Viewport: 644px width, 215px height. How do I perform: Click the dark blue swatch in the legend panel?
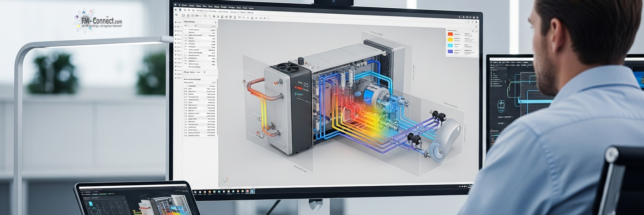pyautogui.click(x=451, y=51)
